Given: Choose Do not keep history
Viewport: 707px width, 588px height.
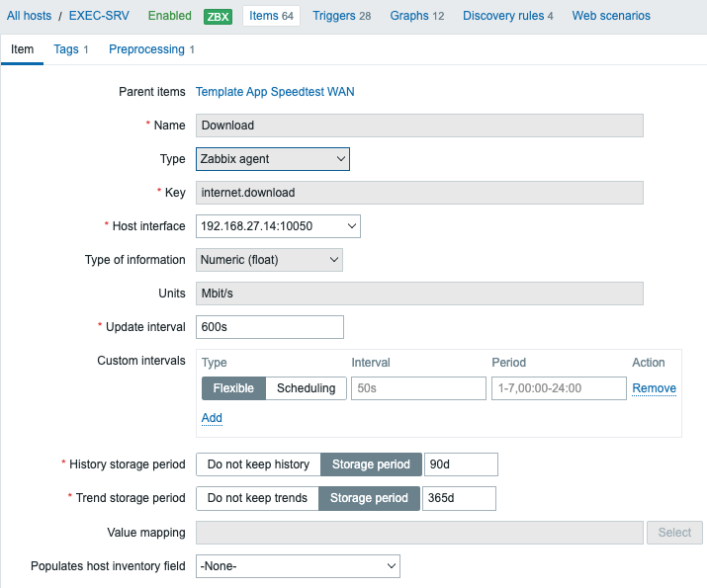Looking at the screenshot, I should pyautogui.click(x=258, y=464).
